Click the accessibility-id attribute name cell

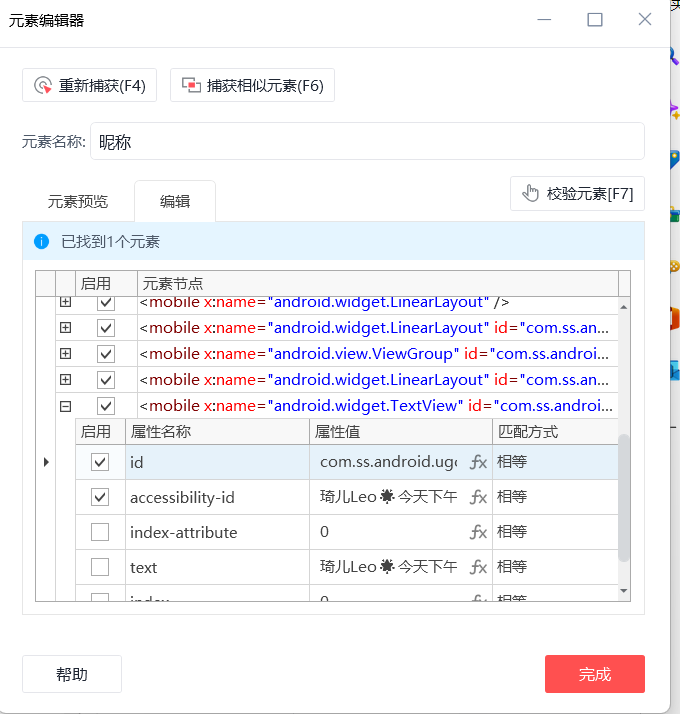click(x=217, y=497)
